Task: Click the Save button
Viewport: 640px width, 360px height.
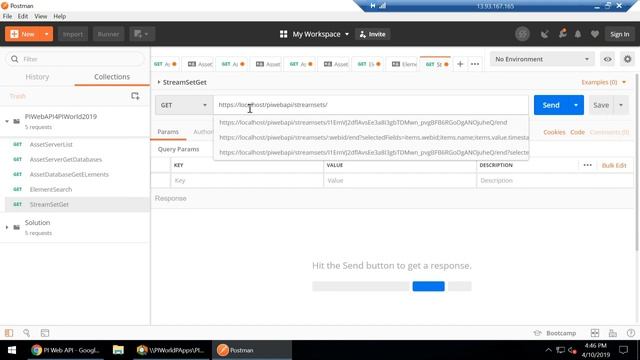Action: click(601, 105)
